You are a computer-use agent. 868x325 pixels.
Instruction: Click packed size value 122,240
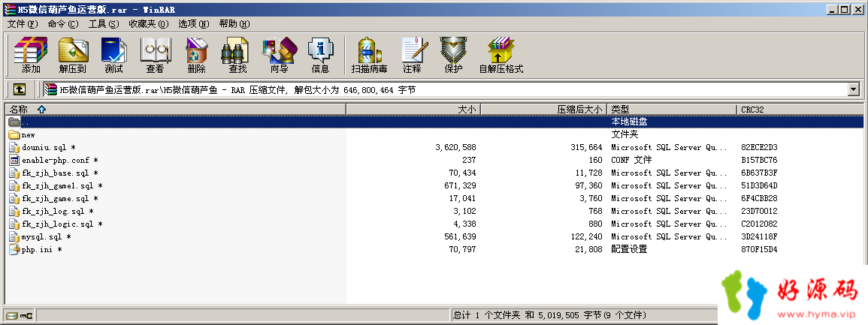point(586,236)
